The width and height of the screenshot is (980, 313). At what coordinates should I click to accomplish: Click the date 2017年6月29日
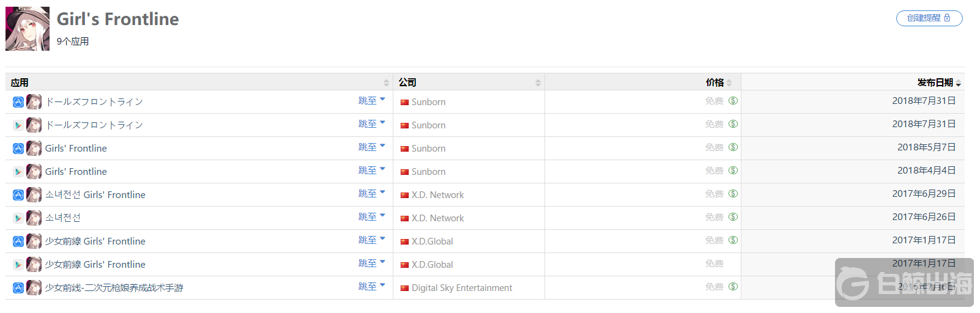pyautogui.click(x=924, y=194)
